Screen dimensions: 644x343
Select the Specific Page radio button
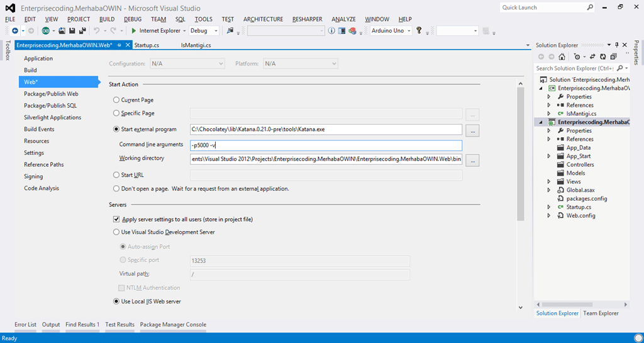tap(116, 113)
